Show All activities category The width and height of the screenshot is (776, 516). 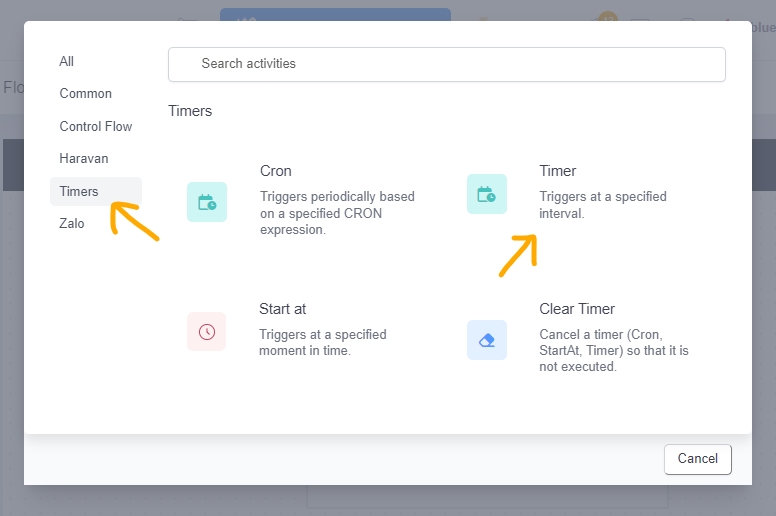(67, 61)
